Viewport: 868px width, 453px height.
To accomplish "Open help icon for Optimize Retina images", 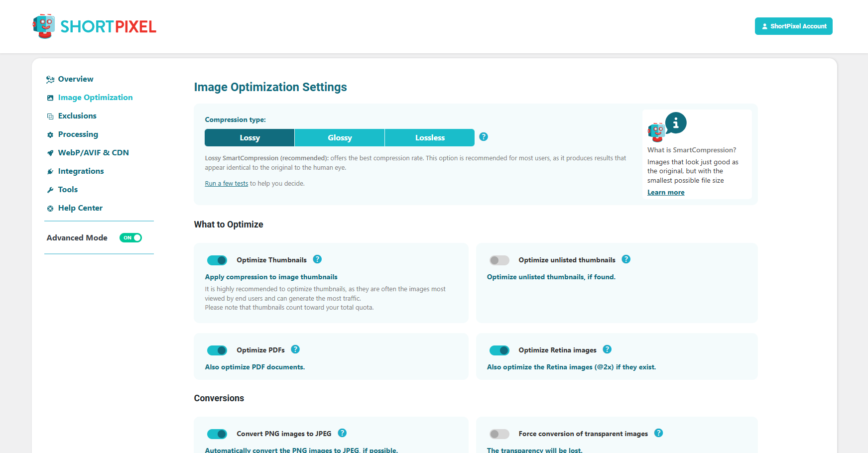I will pyautogui.click(x=607, y=349).
